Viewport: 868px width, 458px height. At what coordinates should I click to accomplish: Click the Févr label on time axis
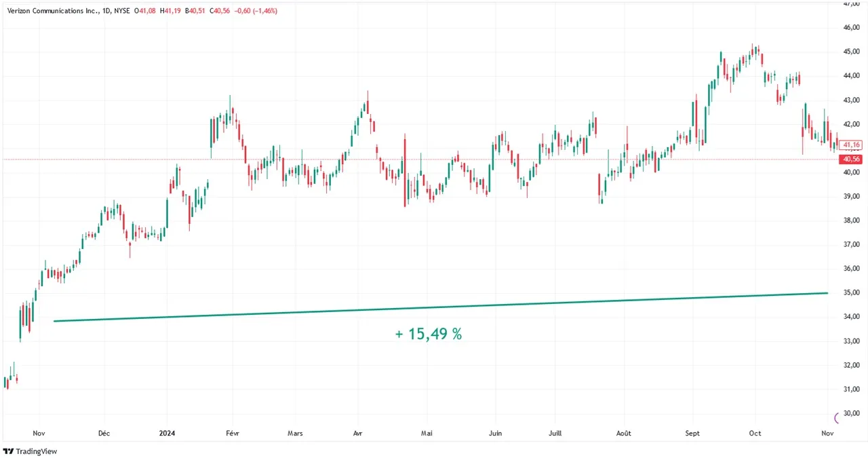coord(232,433)
